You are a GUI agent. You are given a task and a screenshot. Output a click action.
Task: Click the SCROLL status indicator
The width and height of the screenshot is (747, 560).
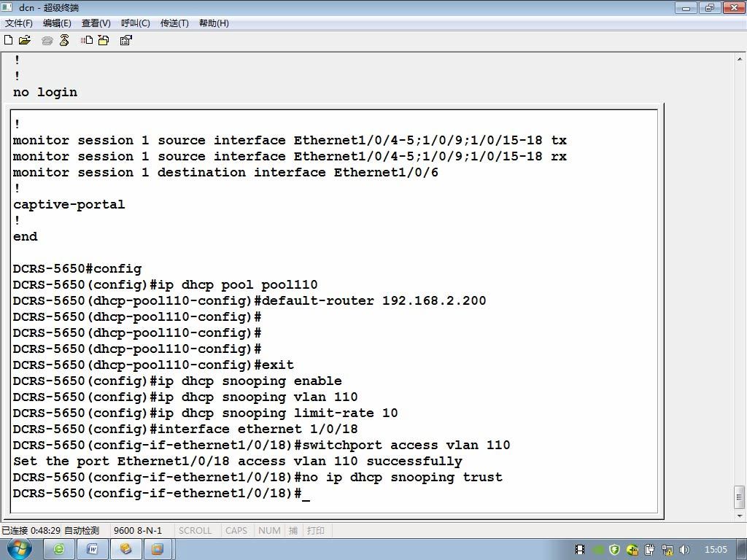pyautogui.click(x=195, y=531)
